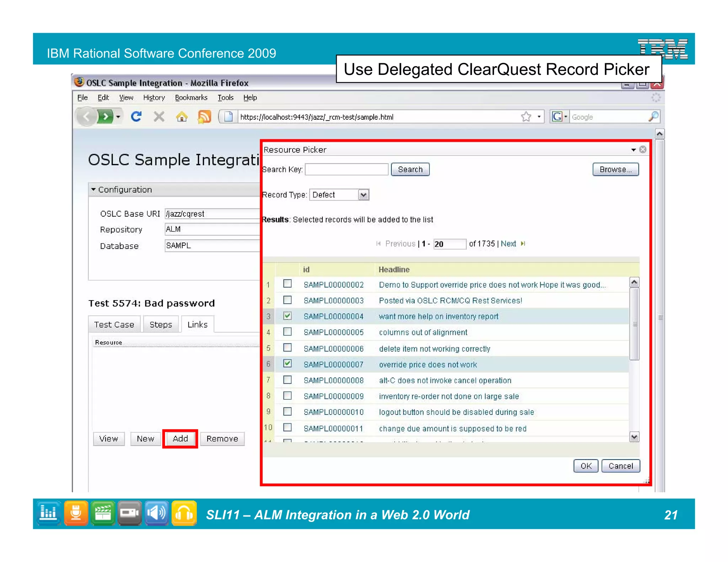Open the RSS feed icon
This screenshot has width=728, height=562.
point(204,117)
